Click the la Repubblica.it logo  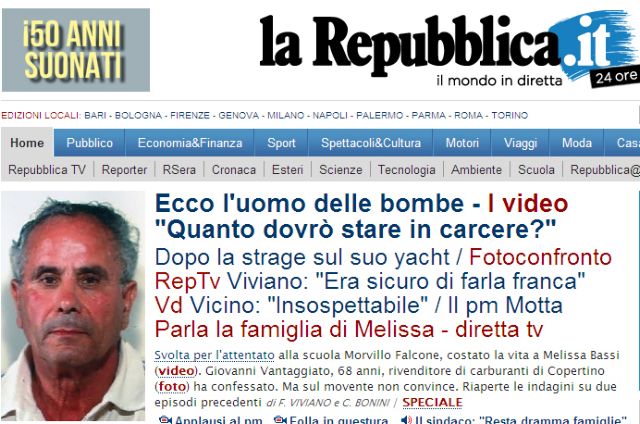449,48
